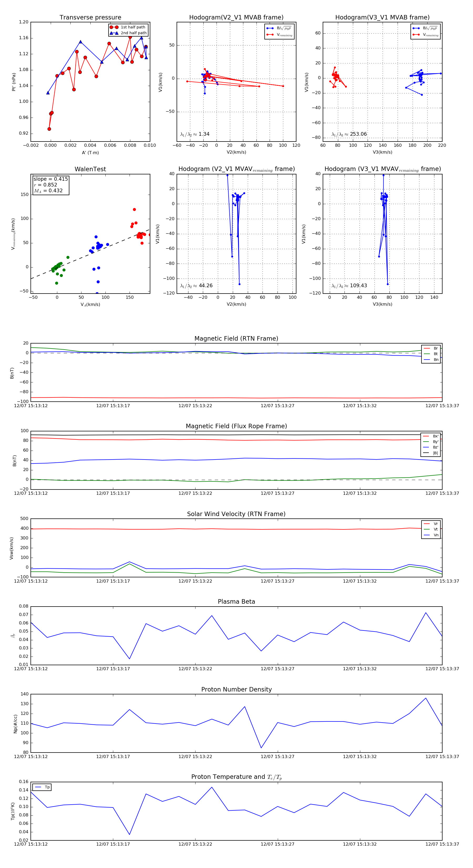Screen dimensions: 473x868
Task: Click the red Vr line in velocity plot
Action: (236, 529)
